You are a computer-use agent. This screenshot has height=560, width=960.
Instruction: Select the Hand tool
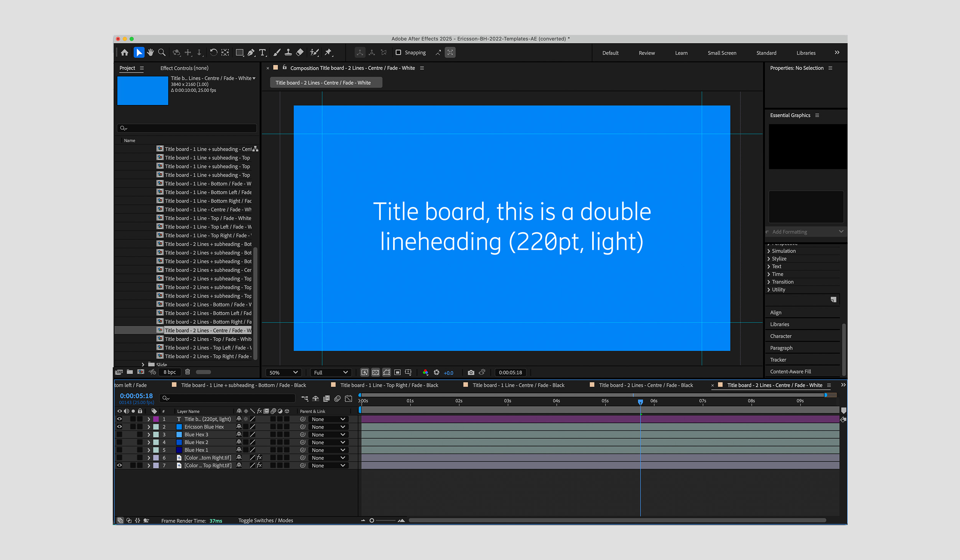[x=150, y=53]
